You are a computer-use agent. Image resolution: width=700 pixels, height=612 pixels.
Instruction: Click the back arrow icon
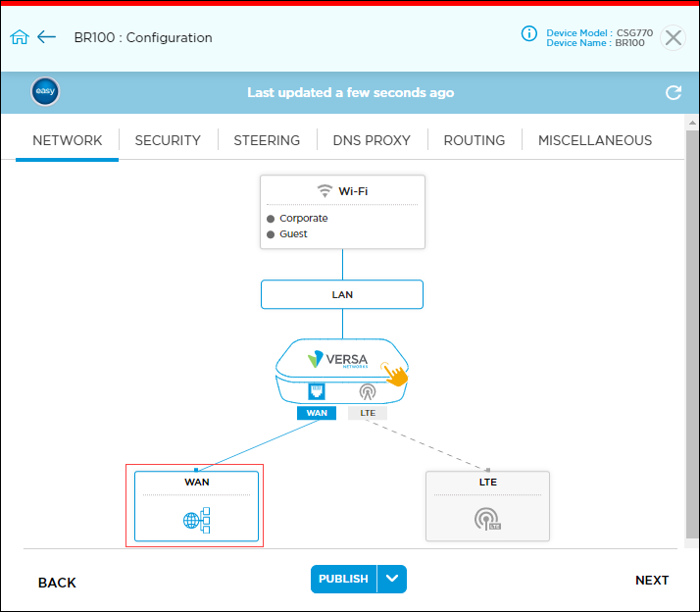(46, 37)
